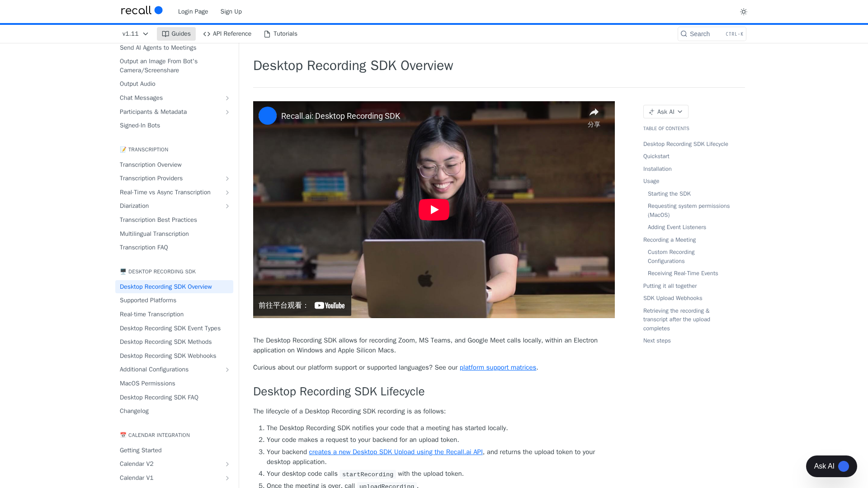Open the v1.11 version dropdown

click(x=135, y=34)
